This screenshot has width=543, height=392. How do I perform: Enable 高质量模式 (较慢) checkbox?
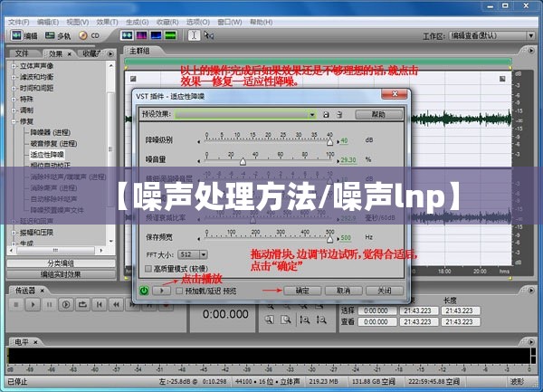point(148,269)
